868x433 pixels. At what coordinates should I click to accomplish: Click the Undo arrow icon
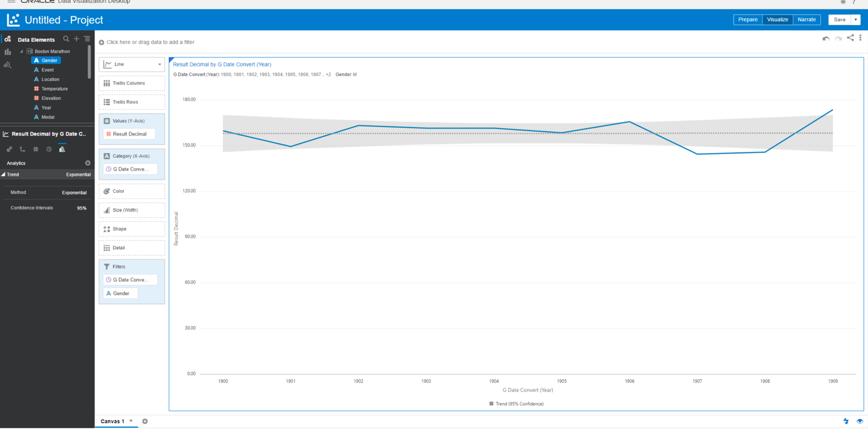point(826,37)
